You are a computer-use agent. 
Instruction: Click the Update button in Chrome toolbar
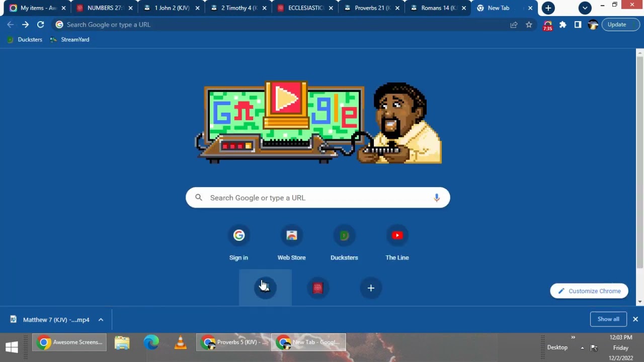point(620,25)
